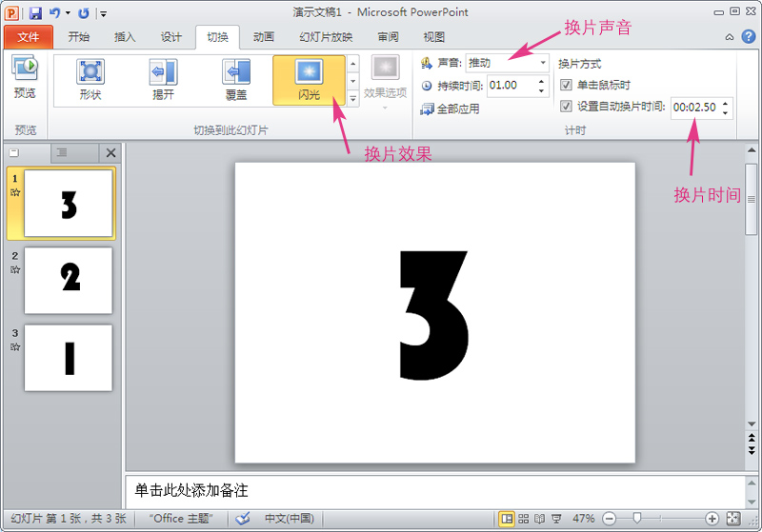Select the 覆盖 transition effect
The image size is (762, 532).
point(236,80)
